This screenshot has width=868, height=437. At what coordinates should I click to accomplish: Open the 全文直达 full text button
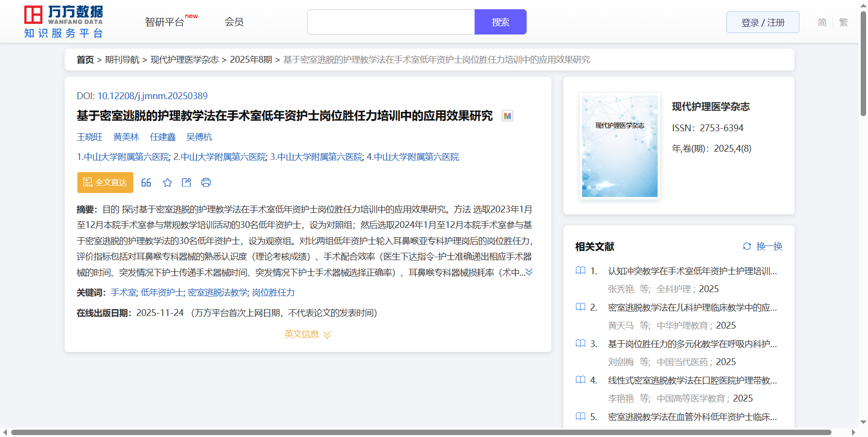tap(105, 183)
